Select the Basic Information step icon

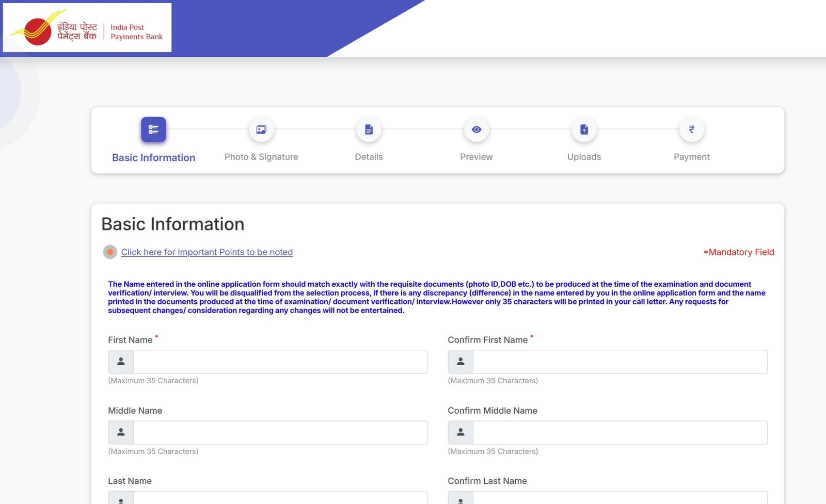(x=153, y=129)
